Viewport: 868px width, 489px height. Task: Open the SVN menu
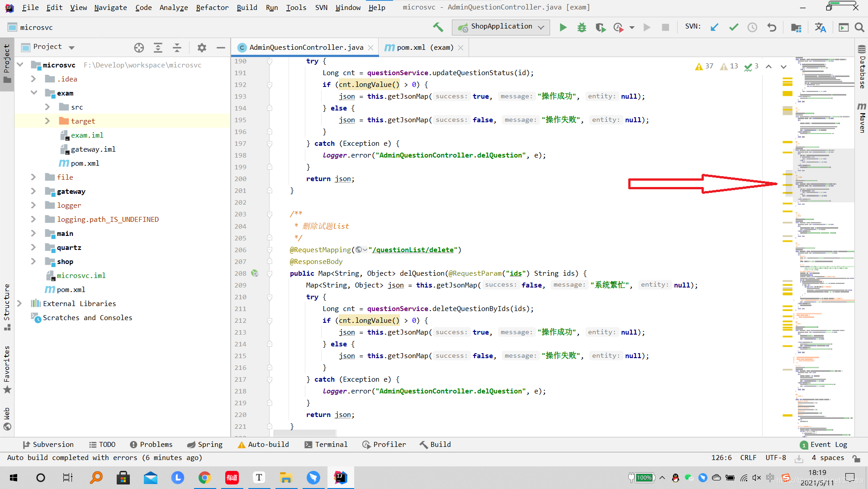(321, 8)
